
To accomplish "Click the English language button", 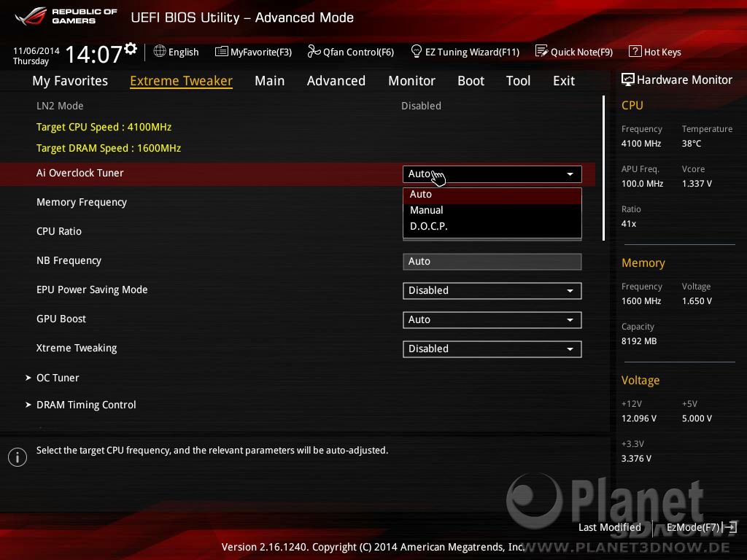I will [176, 52].
